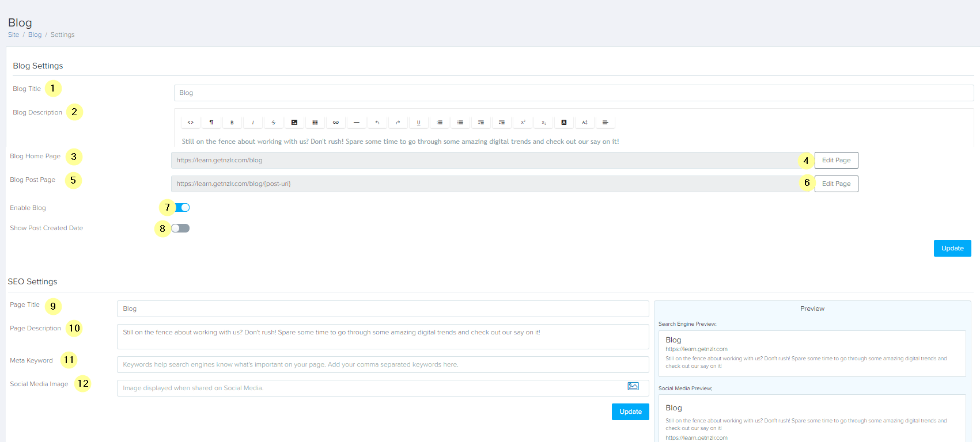Open the Blog title in Search Engine Preview
This screenshot has width=980, height=442.
pos(673,340)
